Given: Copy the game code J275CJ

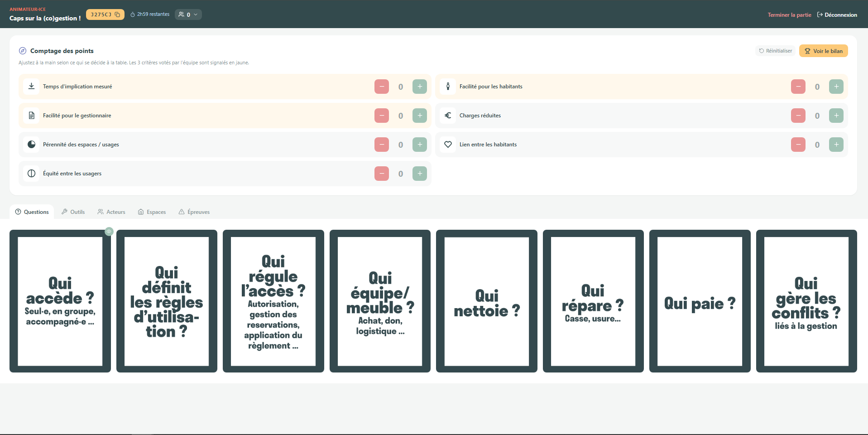Looking at the screenshot, I should pyautogui.click(x=105, y=14).
